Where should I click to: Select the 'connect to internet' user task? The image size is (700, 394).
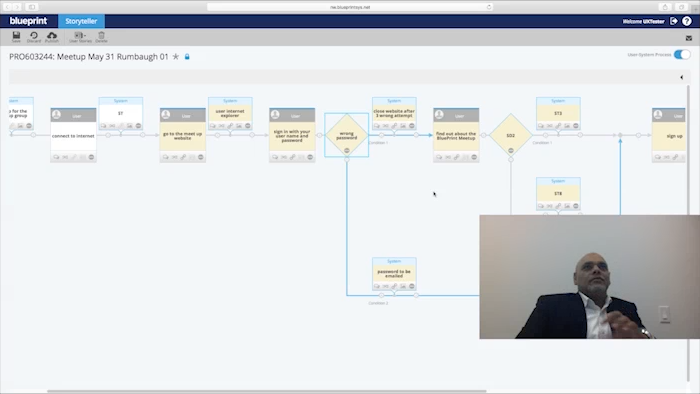[x=73, y=136]
